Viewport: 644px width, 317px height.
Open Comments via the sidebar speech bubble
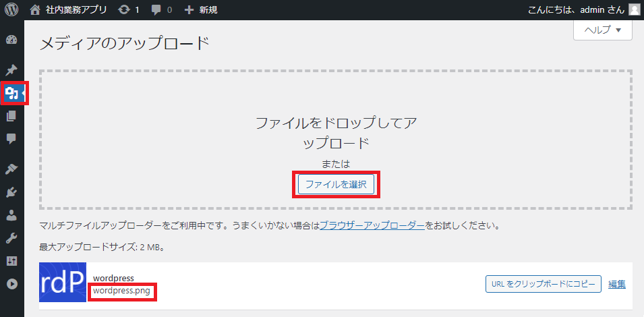click(11, 139)
